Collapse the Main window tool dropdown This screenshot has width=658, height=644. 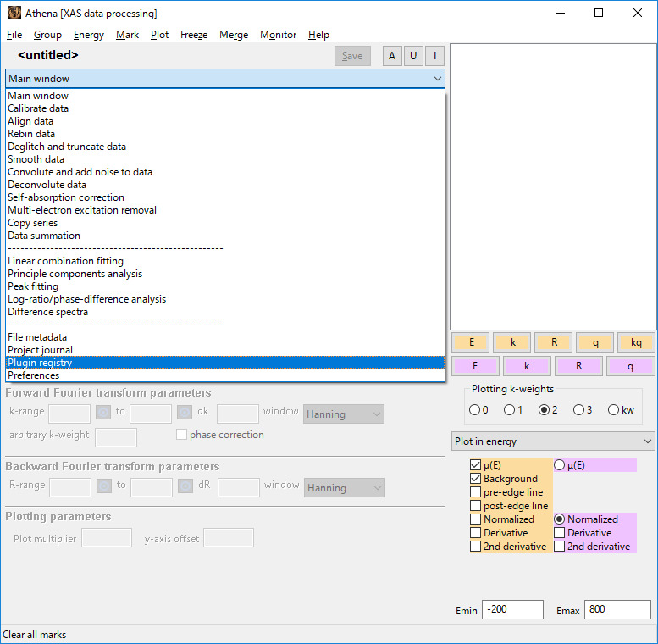(x=225, y=79)
